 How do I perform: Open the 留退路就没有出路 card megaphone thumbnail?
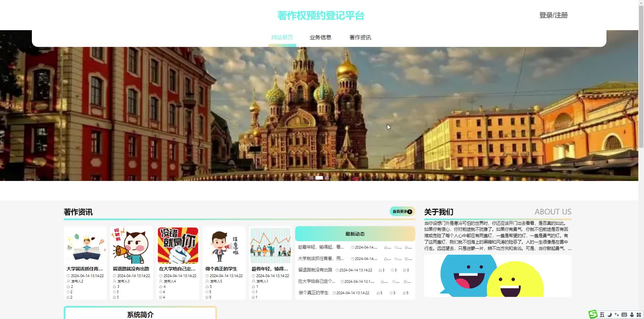tap(131, 246)
